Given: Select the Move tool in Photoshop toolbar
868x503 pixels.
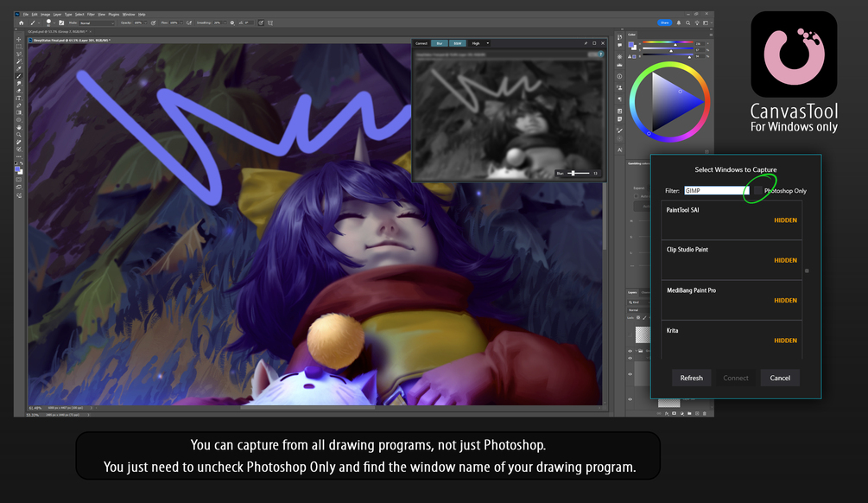Looking at the screenshot, I should [x=19, y=40].
